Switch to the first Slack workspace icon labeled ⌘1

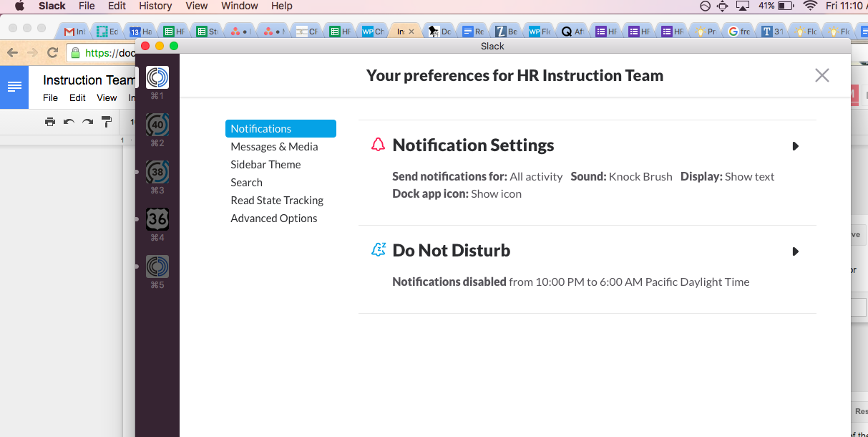pos(157,77)
